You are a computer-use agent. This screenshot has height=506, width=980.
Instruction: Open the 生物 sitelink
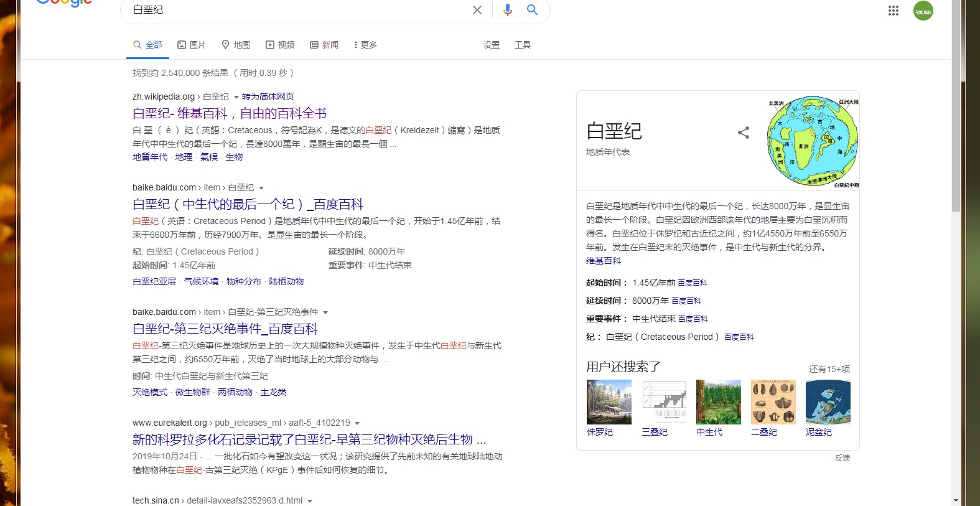point(234,157)
